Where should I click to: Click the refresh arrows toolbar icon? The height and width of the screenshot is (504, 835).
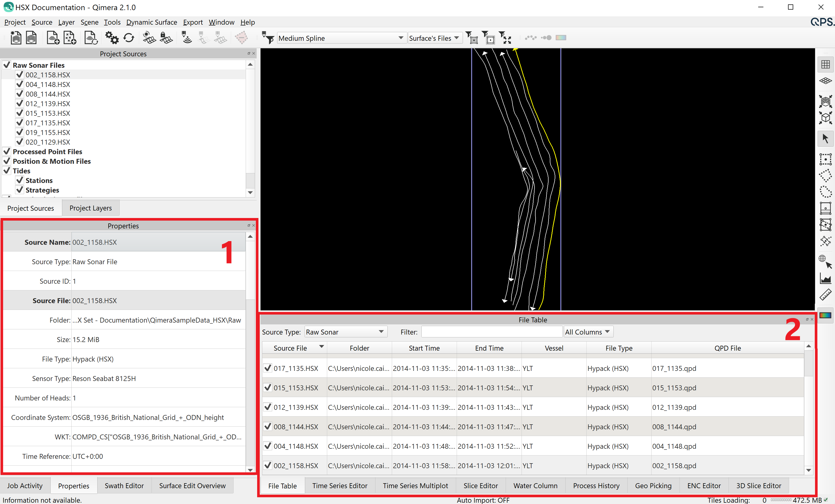pos(129,38)
